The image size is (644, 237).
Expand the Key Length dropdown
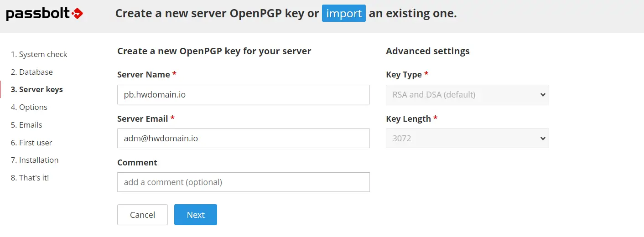coord(467,138)
